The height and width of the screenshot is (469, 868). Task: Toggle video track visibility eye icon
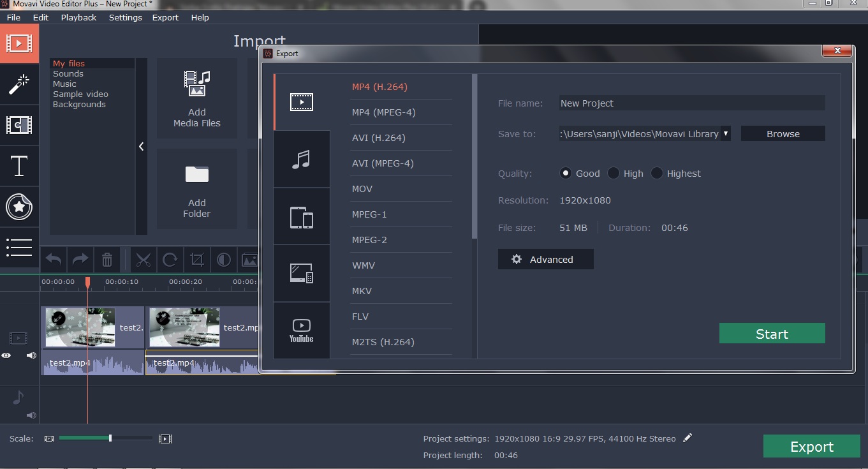point(6,355)
